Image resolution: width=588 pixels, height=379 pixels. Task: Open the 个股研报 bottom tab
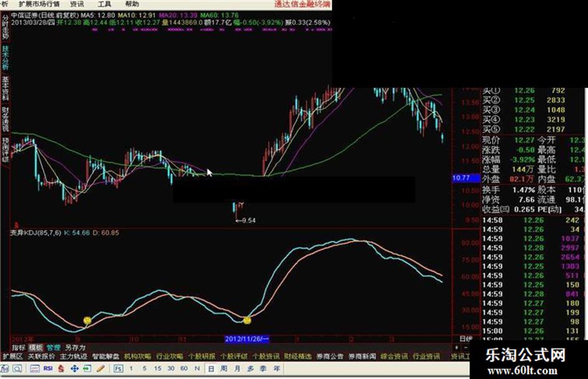coord(202,356)
